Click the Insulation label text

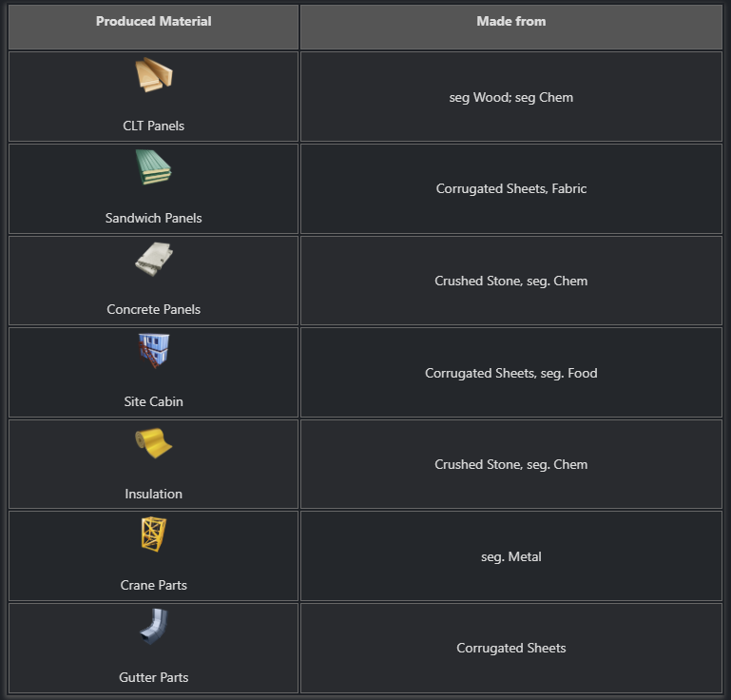[x=153, y=494]
